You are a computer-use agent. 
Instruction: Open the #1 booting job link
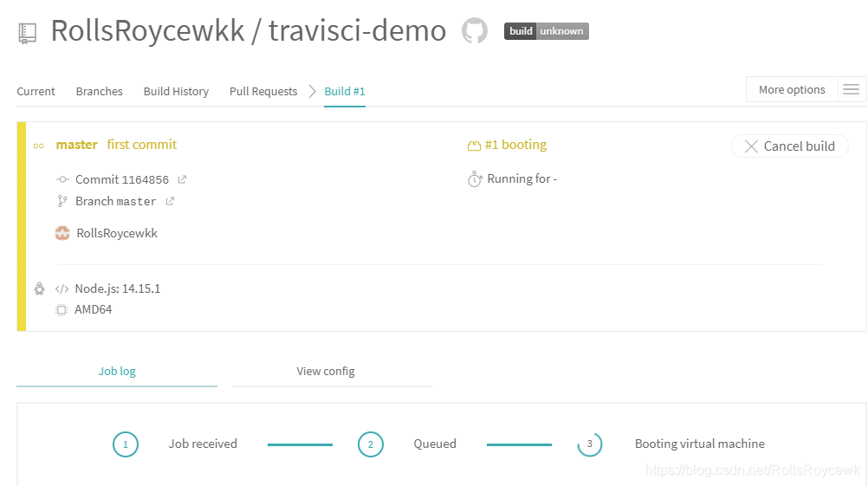pyautogui.click(x=515, y=145)
